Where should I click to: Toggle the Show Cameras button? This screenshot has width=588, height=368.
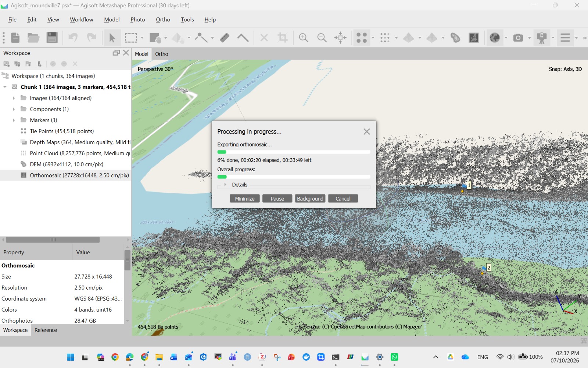point(518,38)
